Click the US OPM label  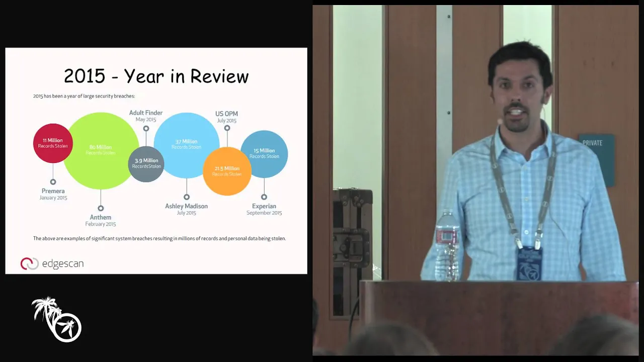pyautogui.click(x=226, y=114)
